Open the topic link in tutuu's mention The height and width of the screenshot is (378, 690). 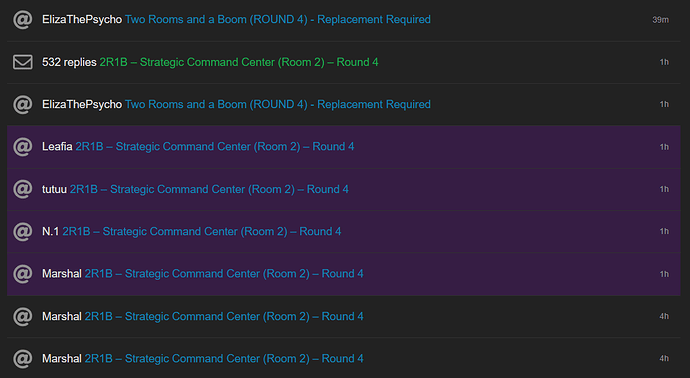click(x=209, y=189)
